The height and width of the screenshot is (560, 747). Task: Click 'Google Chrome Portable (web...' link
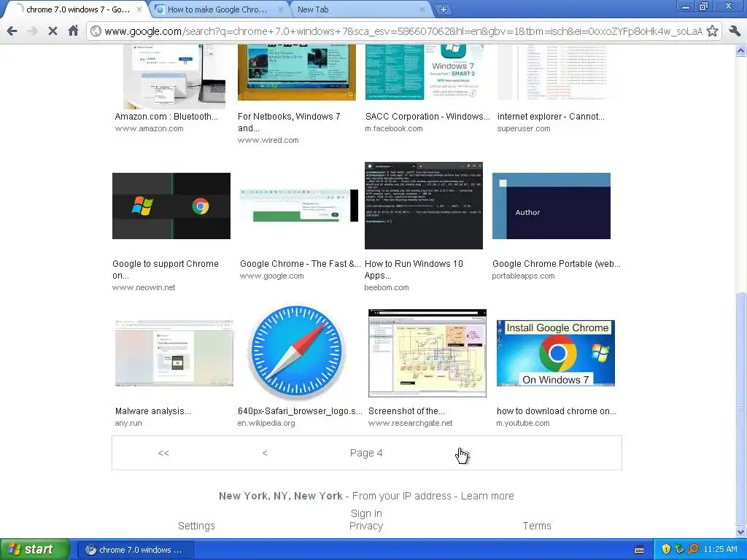(557, 263)
